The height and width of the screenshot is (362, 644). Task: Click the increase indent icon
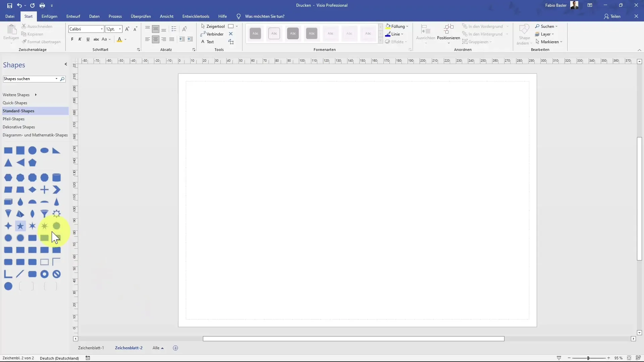(190, 39)
